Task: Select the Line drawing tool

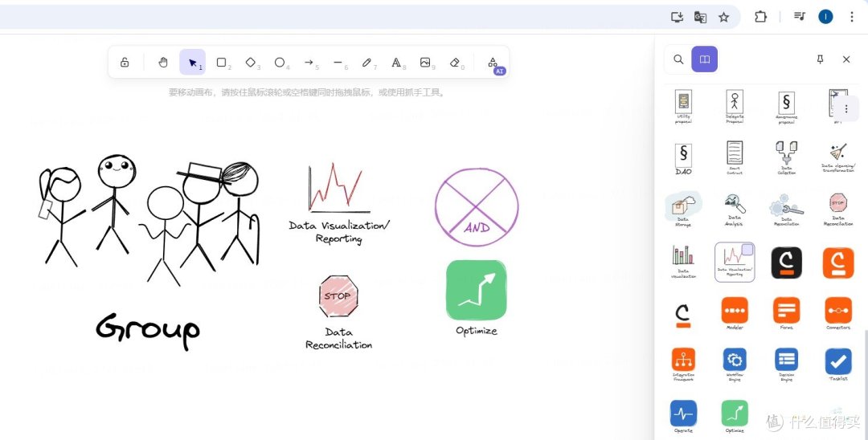Action: 338,63
